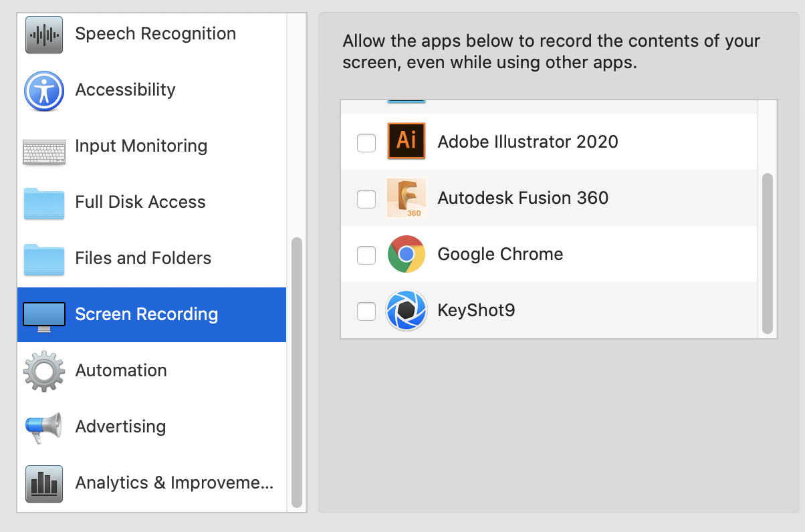Click the privacy category list scrollbar

click(x=297, y=372)
